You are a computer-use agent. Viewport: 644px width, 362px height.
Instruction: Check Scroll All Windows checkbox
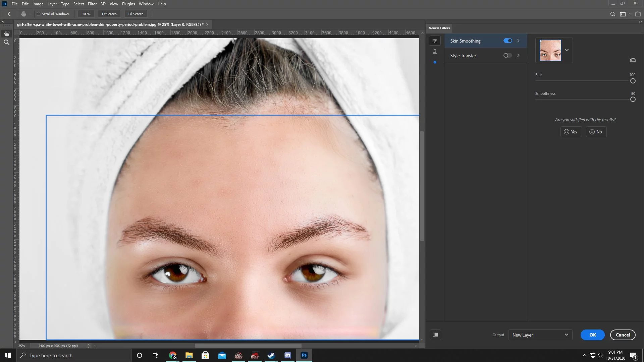(39, 14)
